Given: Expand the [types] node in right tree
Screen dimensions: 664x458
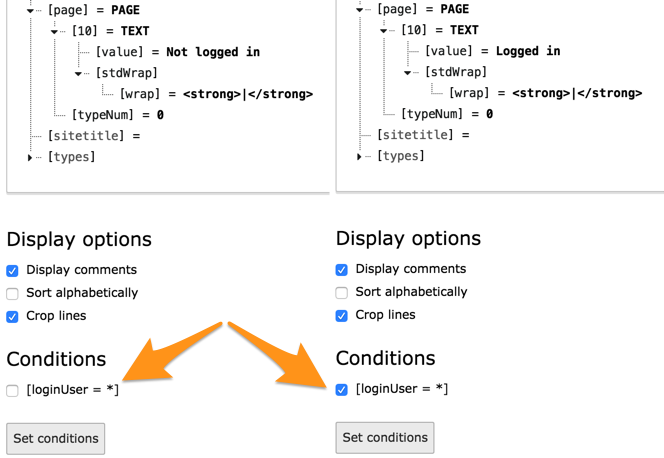Looking at the screenshot, I should 359,157.
